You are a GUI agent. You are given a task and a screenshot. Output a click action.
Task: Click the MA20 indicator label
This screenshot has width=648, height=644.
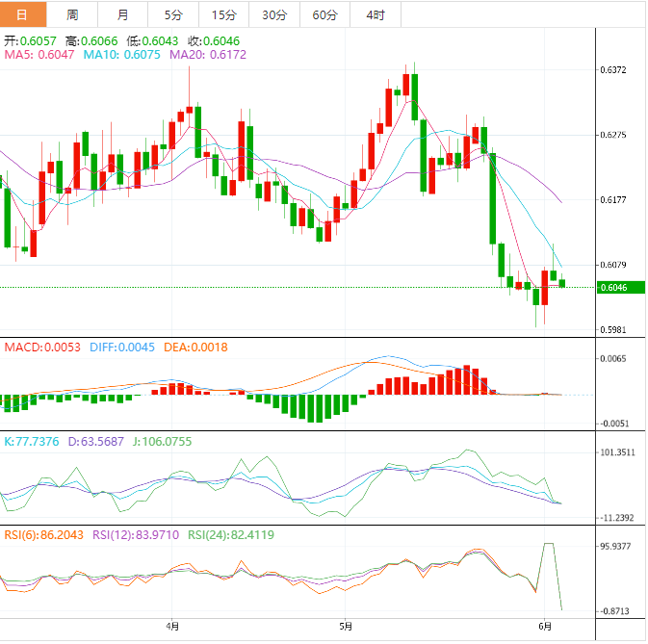pos(208,56)
